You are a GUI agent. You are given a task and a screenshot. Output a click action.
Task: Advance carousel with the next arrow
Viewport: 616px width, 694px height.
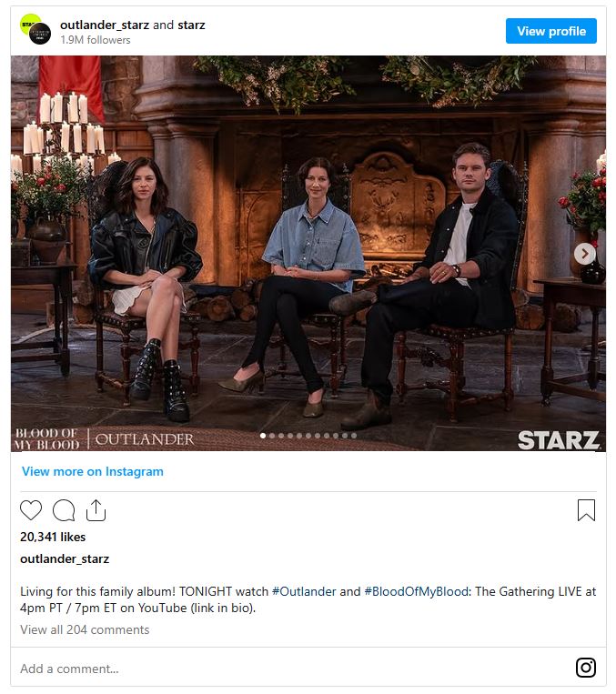584,254
